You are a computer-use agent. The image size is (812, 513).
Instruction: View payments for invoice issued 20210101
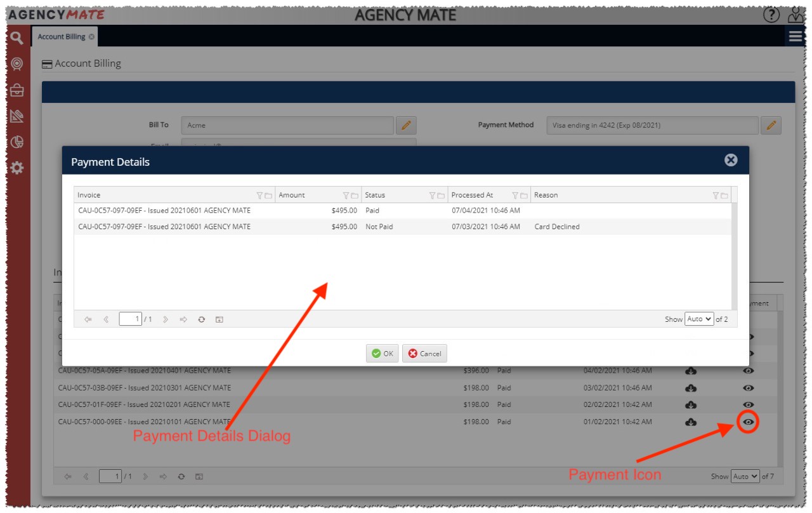coord(749,422)
